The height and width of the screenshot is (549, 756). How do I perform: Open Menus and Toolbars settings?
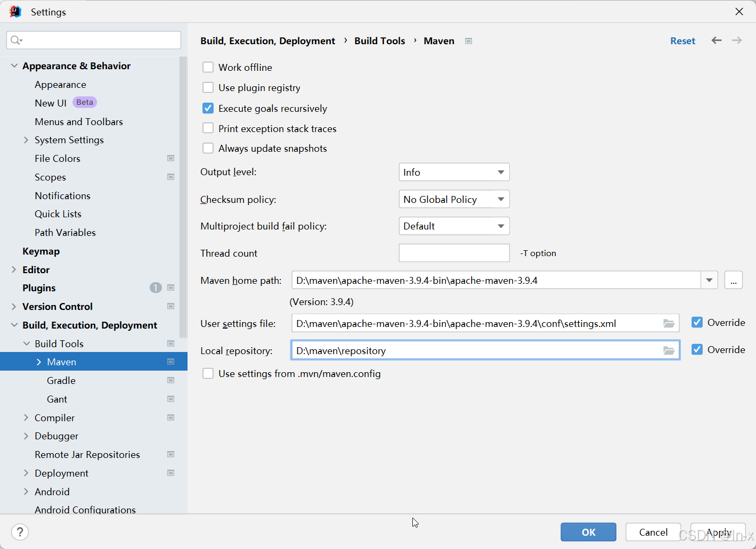tap(79, 121)
